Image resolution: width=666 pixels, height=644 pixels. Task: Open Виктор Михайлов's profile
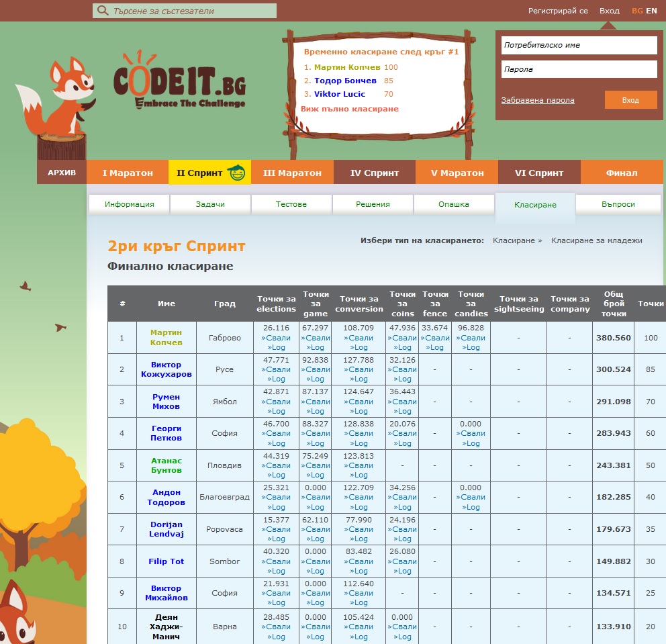pyautogui.click(x=166, y=592)
